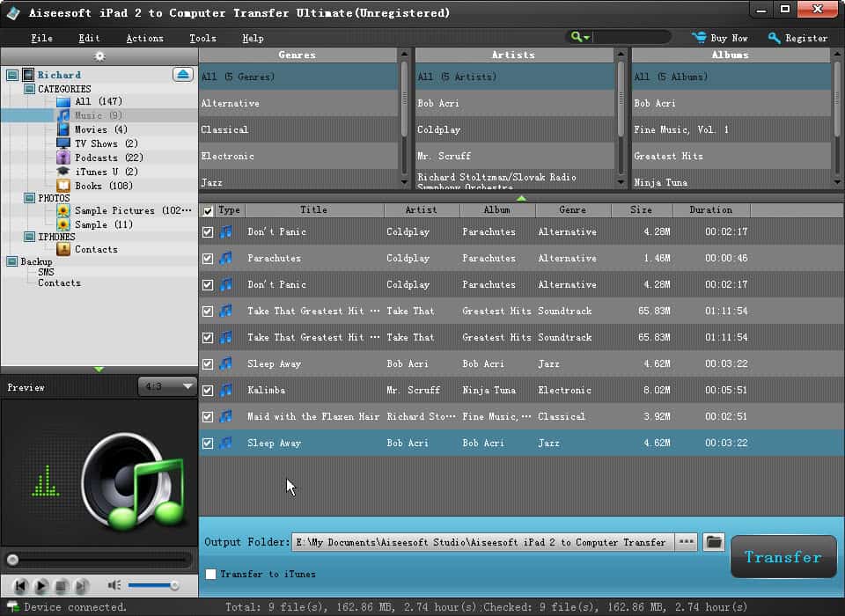Click the volume slider in the preview panel
Image resolution: width=845 pixels, height=616 pixels.
point(153,585)
